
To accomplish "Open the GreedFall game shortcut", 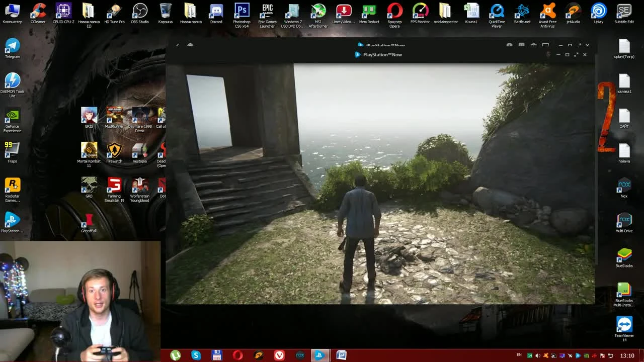I will tap(89, 223).
